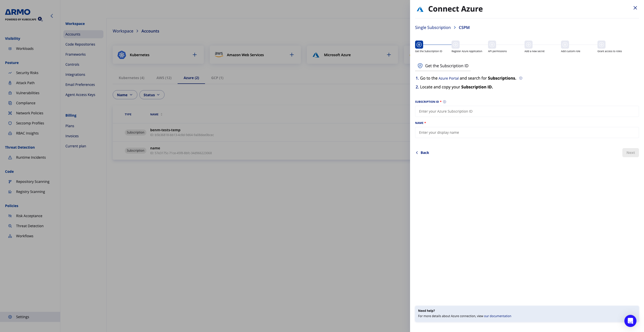
Task: Click the plus icon on Kubernetes card
Action: 195,55
